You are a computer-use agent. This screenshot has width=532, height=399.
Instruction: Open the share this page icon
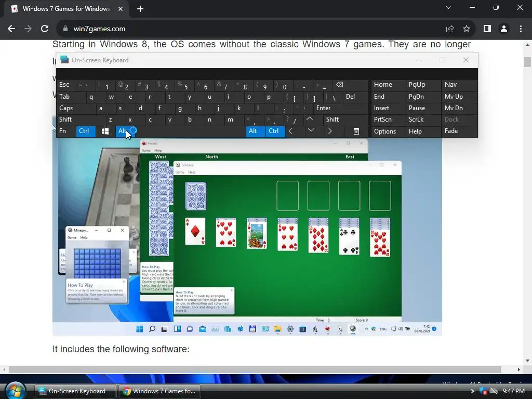point(450,29)
